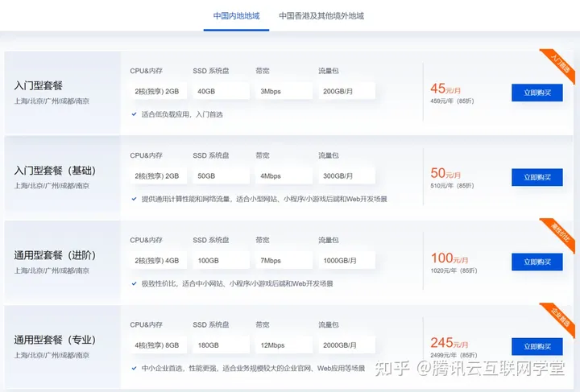Click checkmark beside 极致性价比
This screenshot has height=392, width=580.
click(x=135, y=283)
